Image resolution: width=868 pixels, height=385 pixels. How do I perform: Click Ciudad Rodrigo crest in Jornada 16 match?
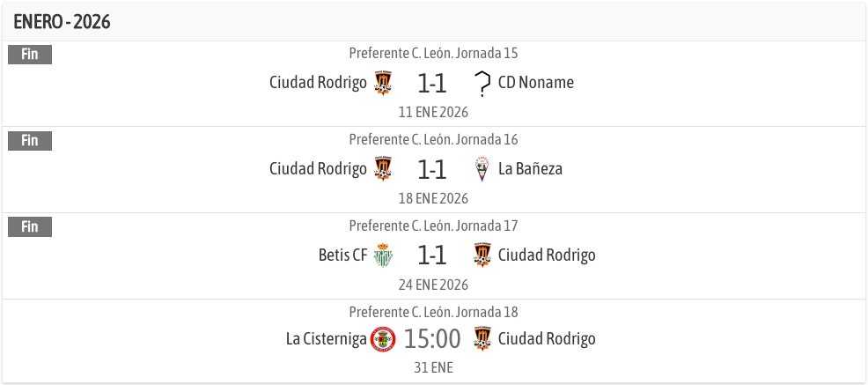382,169
